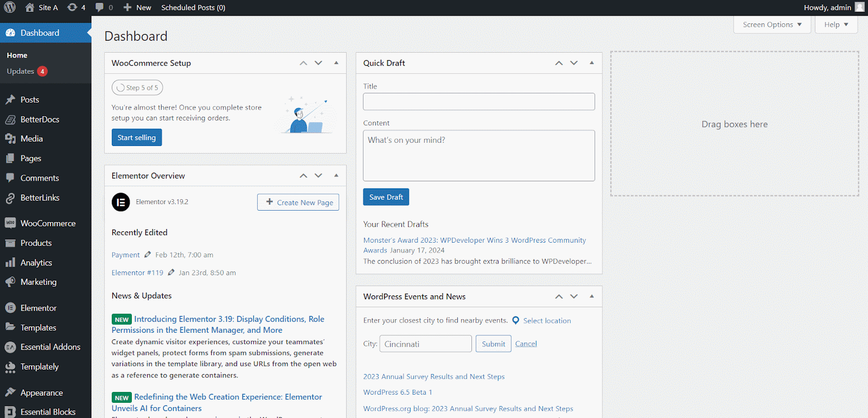
Task: Click the BetterDocs sidebar icon
Action: click(x=10, y=119)
